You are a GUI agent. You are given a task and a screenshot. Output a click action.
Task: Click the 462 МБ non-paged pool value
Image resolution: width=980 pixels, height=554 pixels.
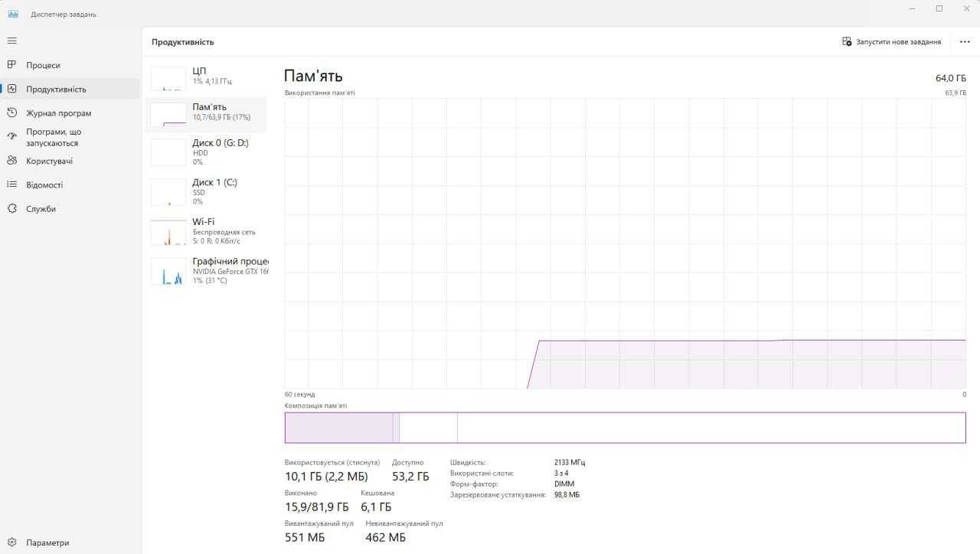[386, 537]
